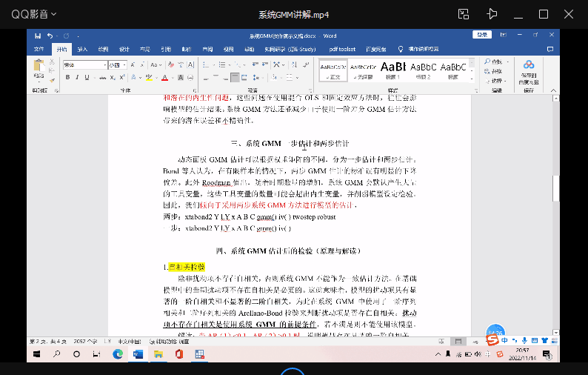Click the Print Layout view icon
The height and width of the screenshot is (375, 588).
pos(458,341)
